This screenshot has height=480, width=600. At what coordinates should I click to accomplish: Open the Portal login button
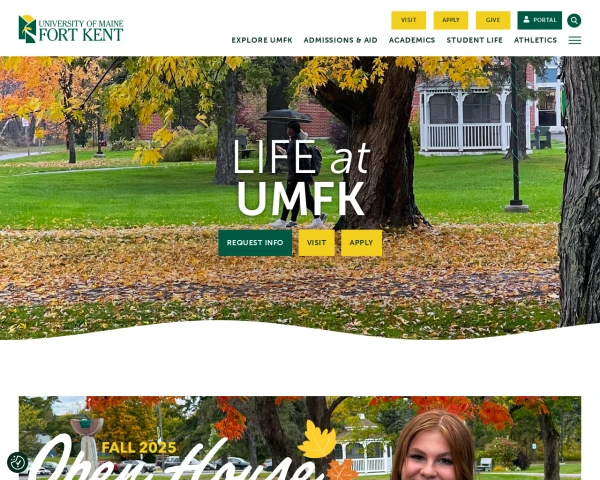point(540,20)
